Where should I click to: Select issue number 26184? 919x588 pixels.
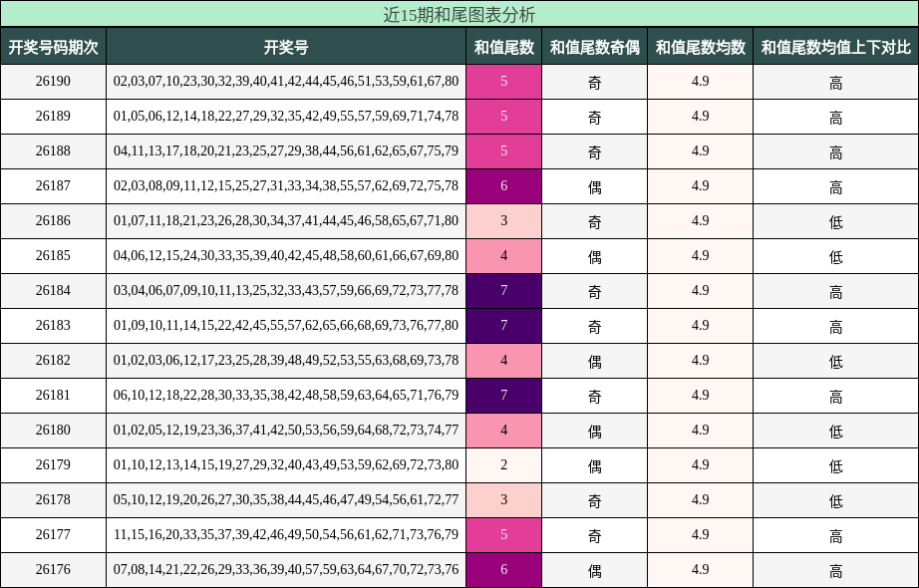point(53,290)
